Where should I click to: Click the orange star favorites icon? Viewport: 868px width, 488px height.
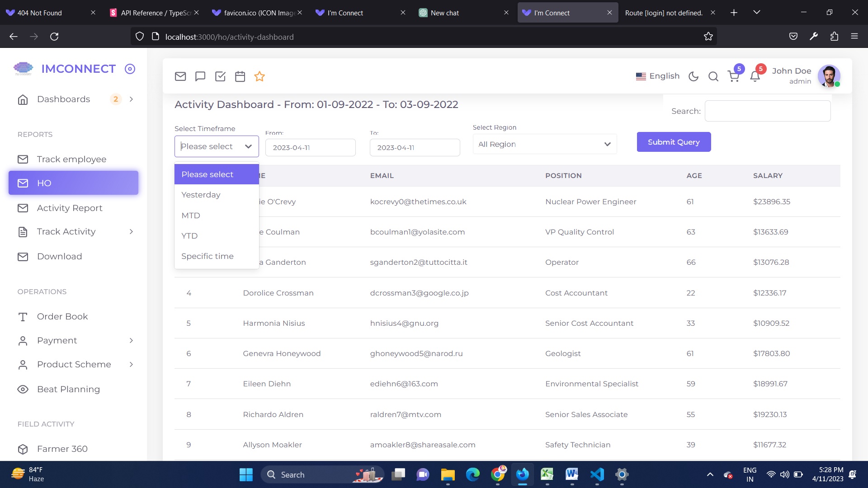coord(259,76)
